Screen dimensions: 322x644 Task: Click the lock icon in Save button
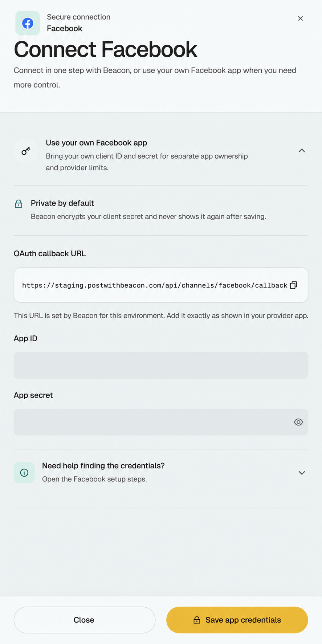pyautogui.click(x=197, y=620)
